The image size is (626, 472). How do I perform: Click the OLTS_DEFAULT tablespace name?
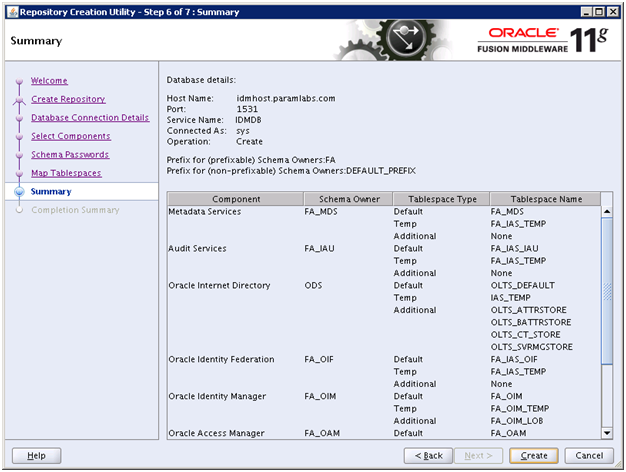[523, 286]
